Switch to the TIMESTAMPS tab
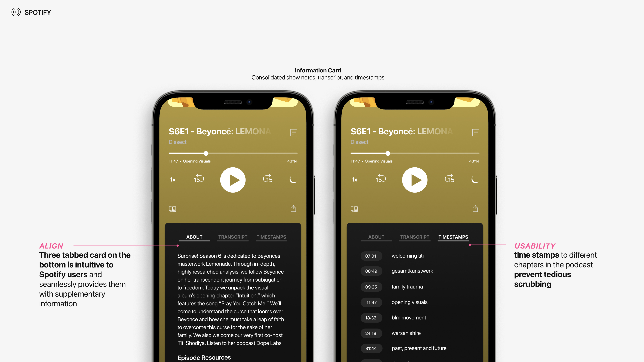This screenshot has width=644, height=362. (x=271, y=237)
